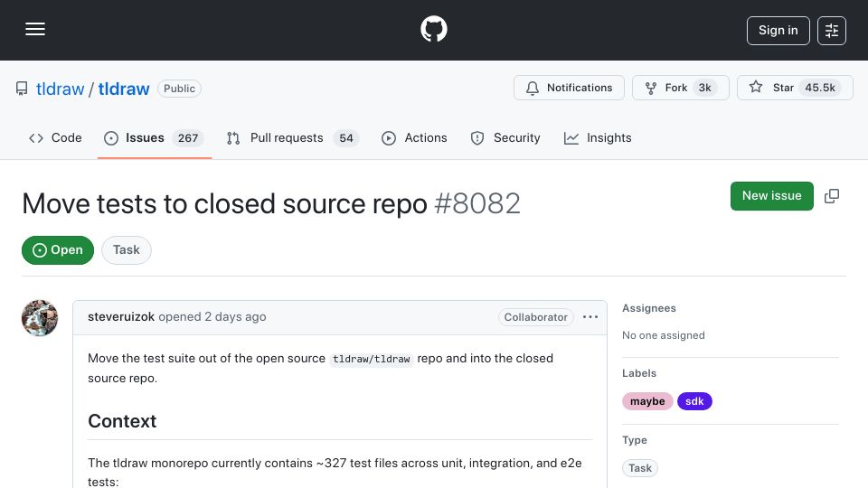
Task: Click the Notifications button
Action: coord(569,88)
